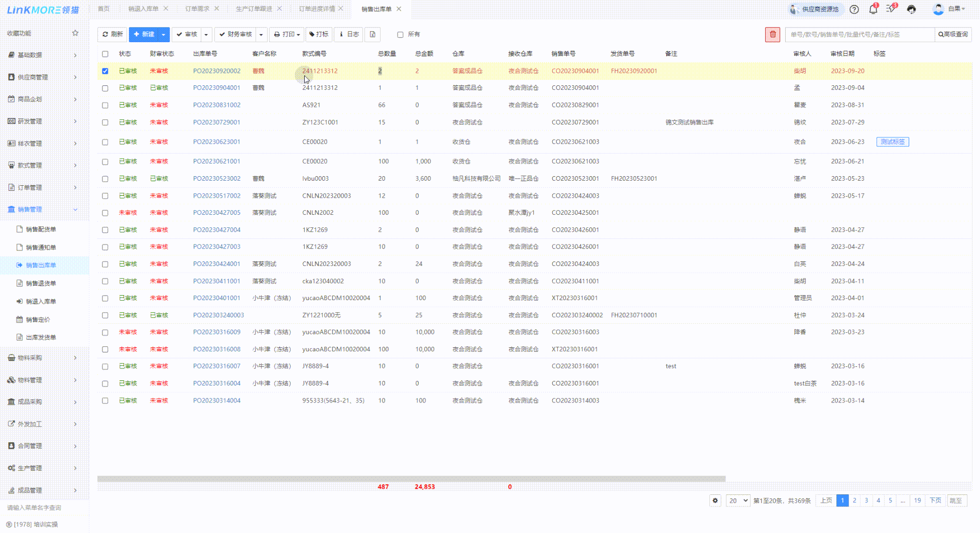Click the Excel export icon button
The height and width of the screenshot is (533, 980).
[373, 35]
